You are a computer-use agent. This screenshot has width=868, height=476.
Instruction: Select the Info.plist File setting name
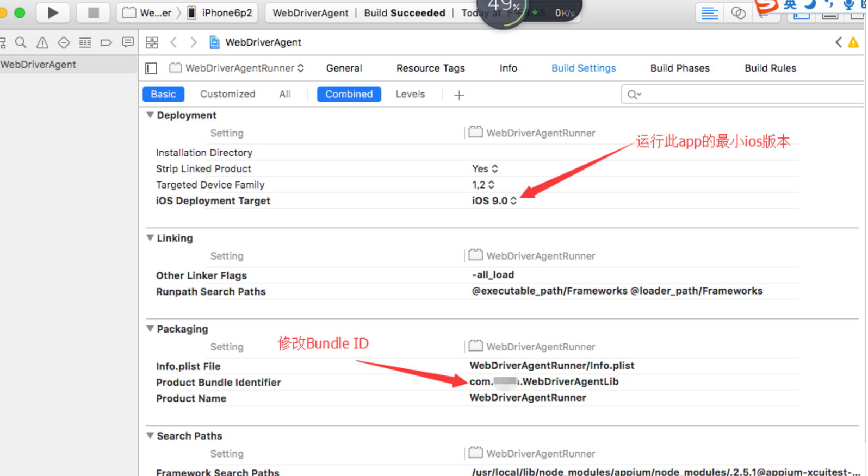click(188, 366)
